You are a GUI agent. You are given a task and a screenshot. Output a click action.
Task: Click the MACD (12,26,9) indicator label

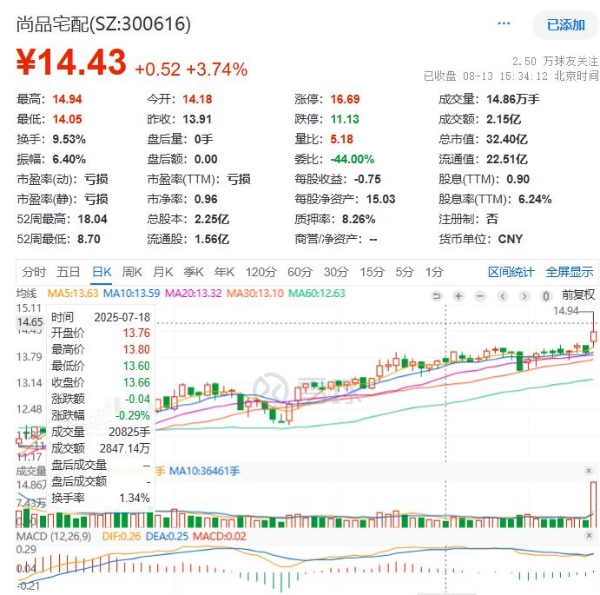(x=54, y=536)
